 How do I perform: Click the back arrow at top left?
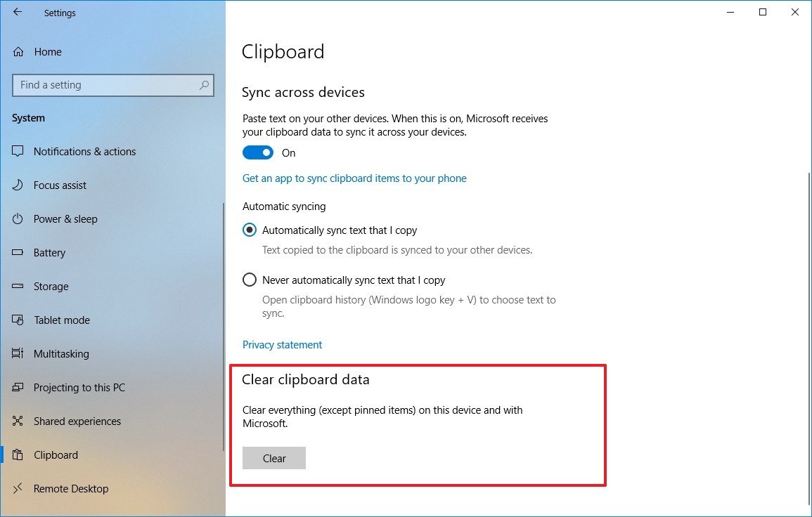click(x=17, y=12)
